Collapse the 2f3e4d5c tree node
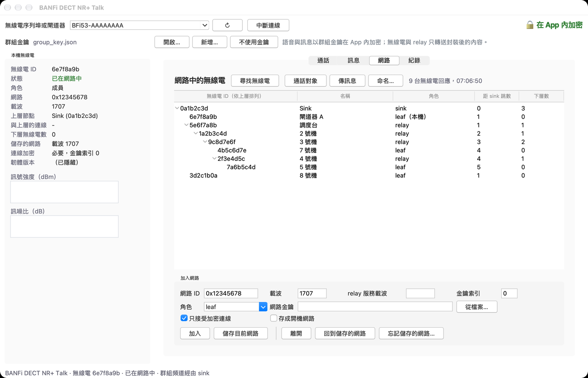 pos(214,159)
